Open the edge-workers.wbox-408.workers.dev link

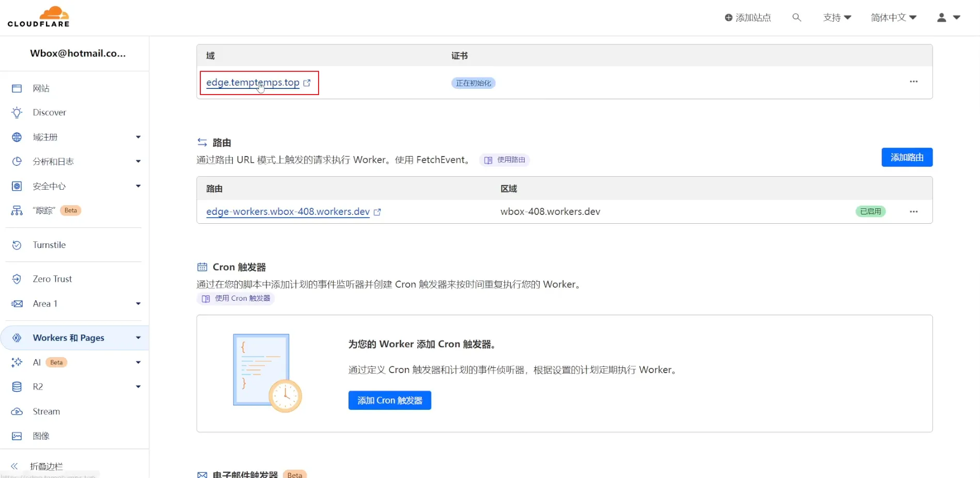(x=288, y=212)
